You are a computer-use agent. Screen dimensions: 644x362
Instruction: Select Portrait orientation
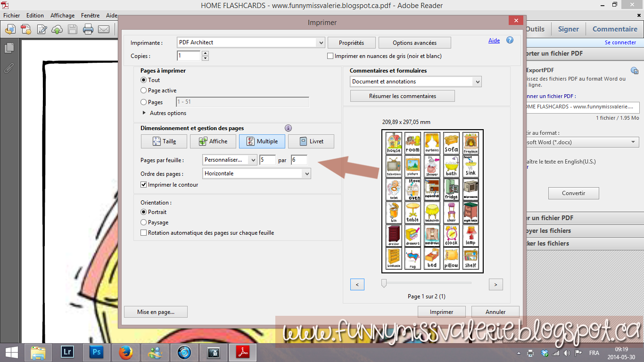click(144, 212)
